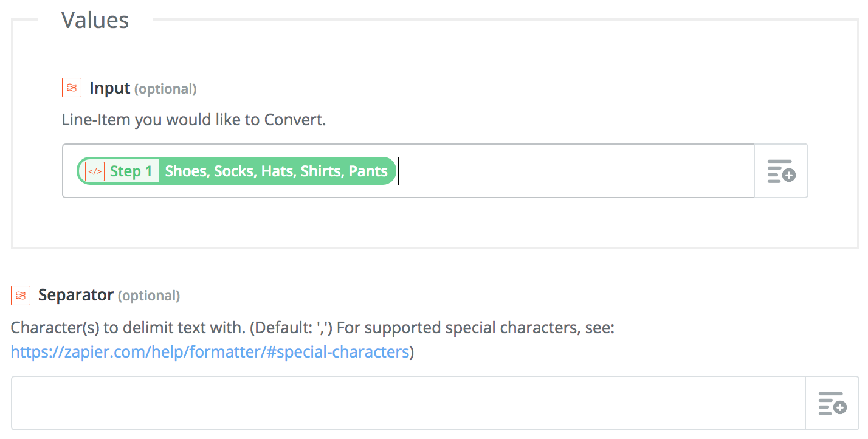Click the Formatter icon beside Input label

click(x=72, y=88)
